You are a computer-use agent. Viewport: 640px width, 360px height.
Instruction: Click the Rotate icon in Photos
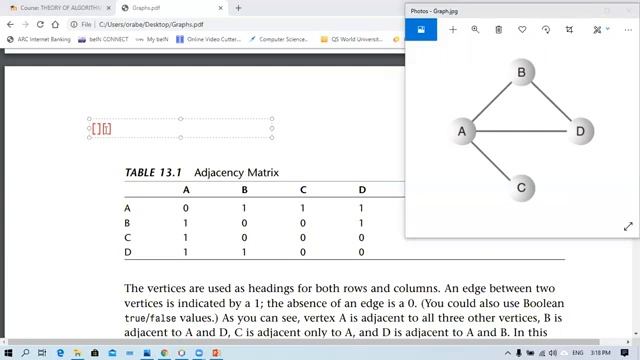(546, 29)
